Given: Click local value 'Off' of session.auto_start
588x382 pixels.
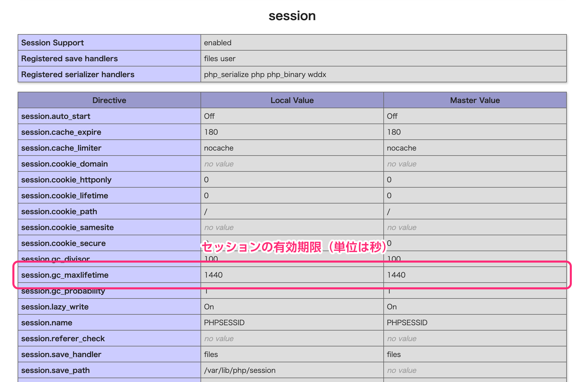Looking at the screenshot, I should [209, 116].
